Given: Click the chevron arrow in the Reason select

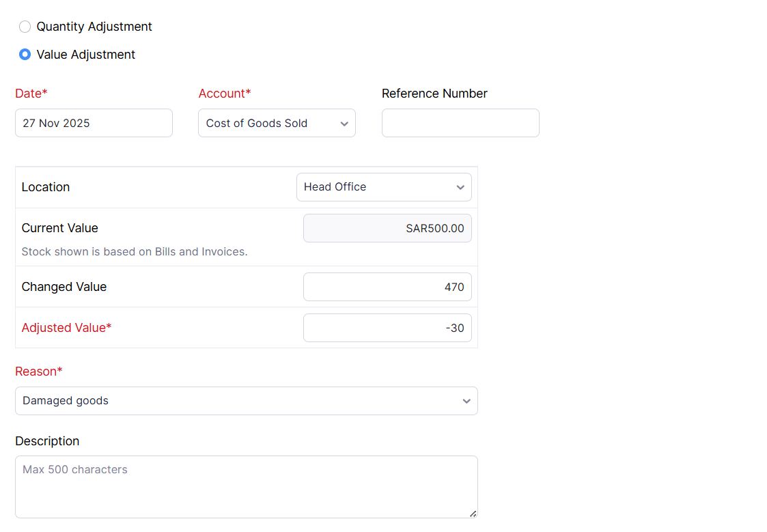Looking at the screenshot, I should click(466, 401).
